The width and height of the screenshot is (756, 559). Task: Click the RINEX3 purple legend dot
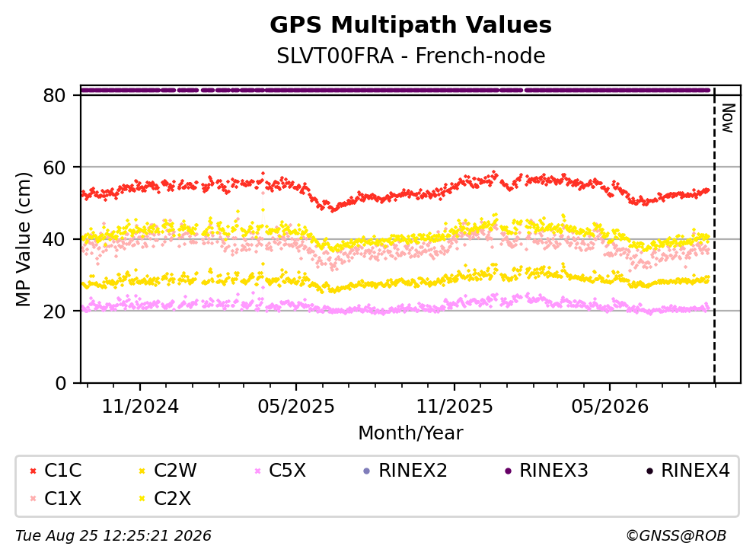click(x=508, y=471)
